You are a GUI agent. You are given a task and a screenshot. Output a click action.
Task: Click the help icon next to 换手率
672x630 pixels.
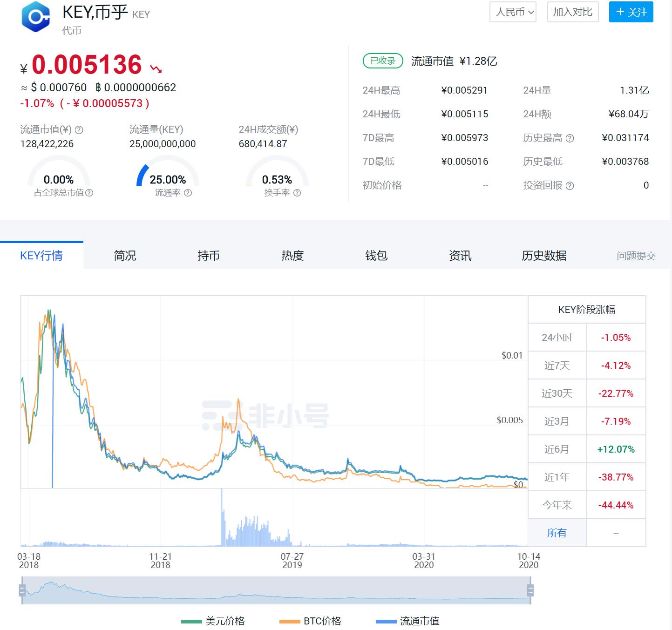pyautogui.click(x=297, y=193)
